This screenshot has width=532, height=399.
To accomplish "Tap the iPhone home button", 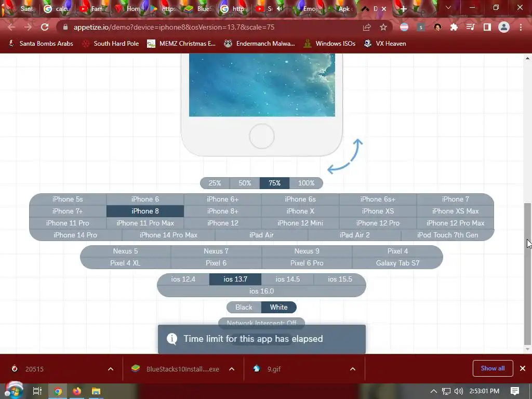I will coord(262,136).
